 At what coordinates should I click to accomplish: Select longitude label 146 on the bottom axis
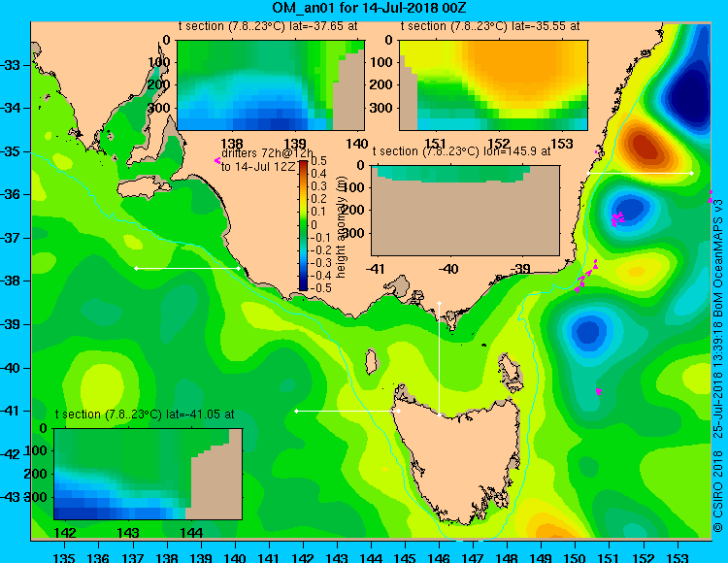coord(439,557)
